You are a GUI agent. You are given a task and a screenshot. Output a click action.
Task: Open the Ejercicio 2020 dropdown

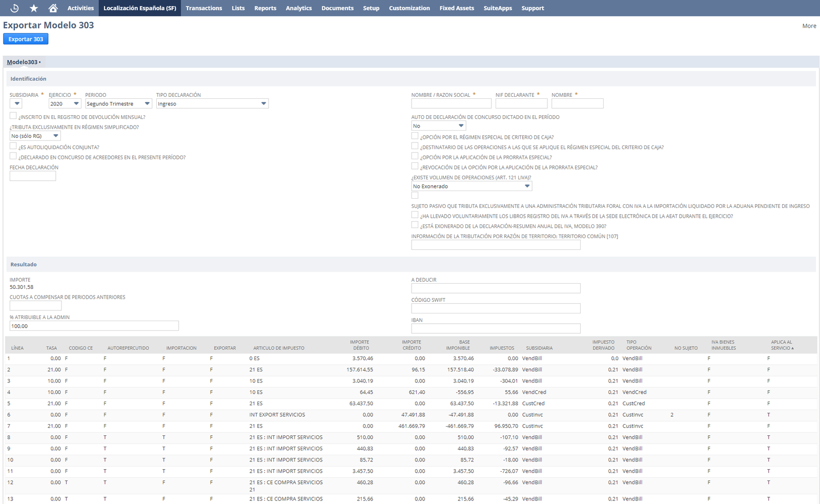click(65, 103)
